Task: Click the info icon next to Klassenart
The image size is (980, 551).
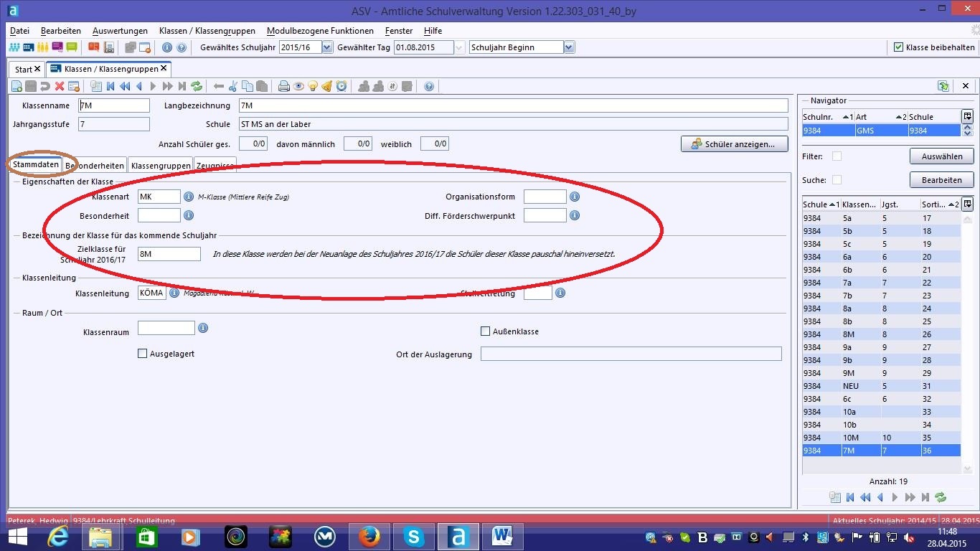Action: [x=189, y=197]
